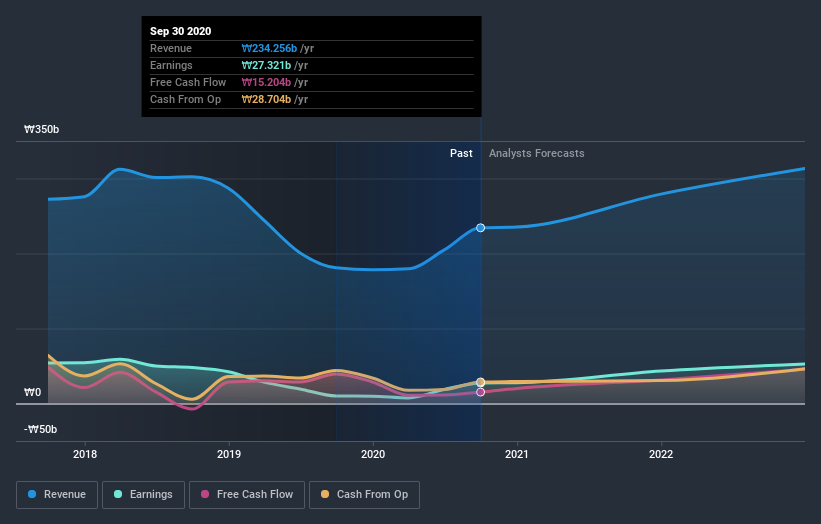The width and height of the screenshot is (821, 524).
Task: Select the blue Revenue data point marker
Action: (481, 228)
